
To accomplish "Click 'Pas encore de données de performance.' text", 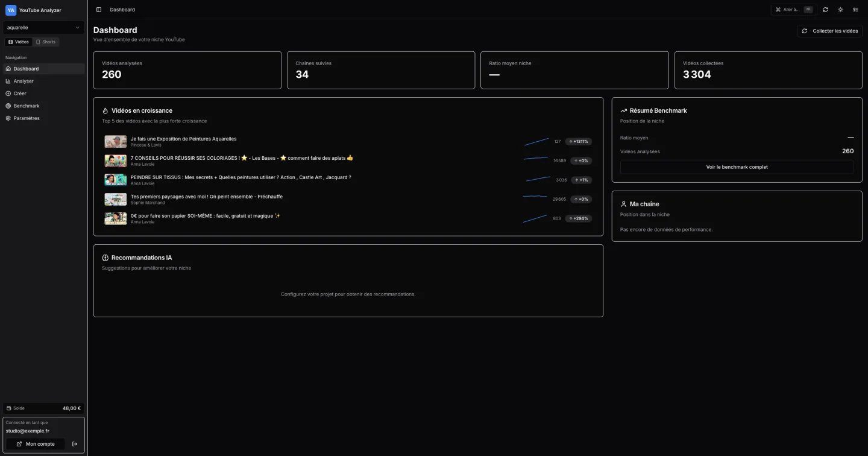I will (x=667, y=230).
